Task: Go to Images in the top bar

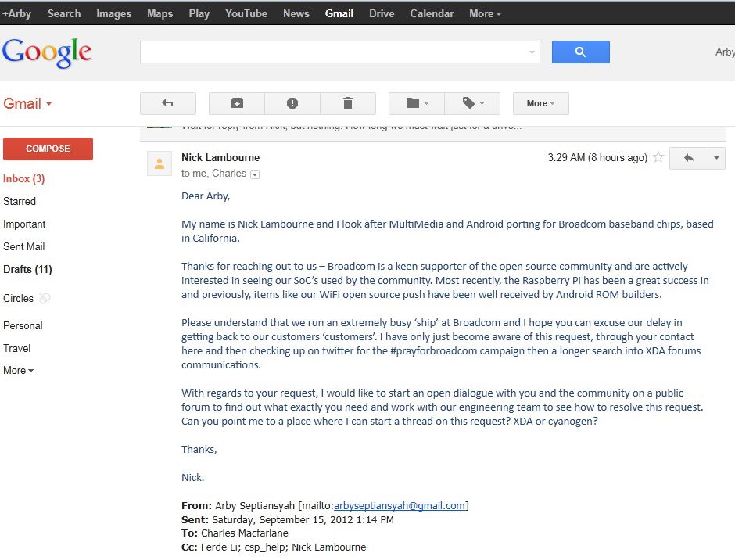Action: 114,13
